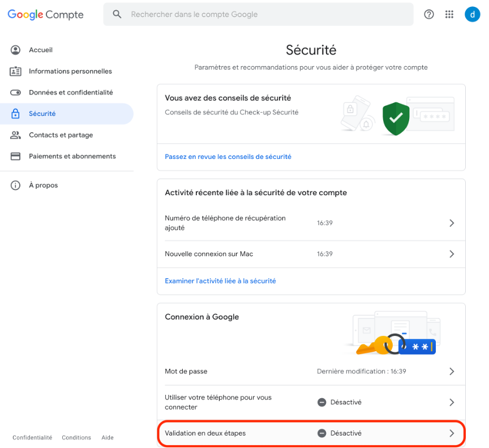Click the Données et confidentialité toggle icon
This screenshot has height=448, width=489.
tap(15, 92)
